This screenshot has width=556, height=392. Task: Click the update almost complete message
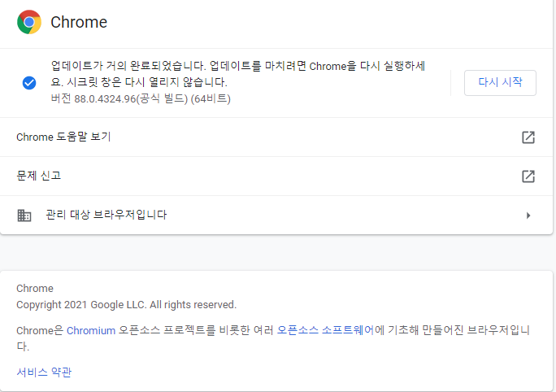pos(238,74)
